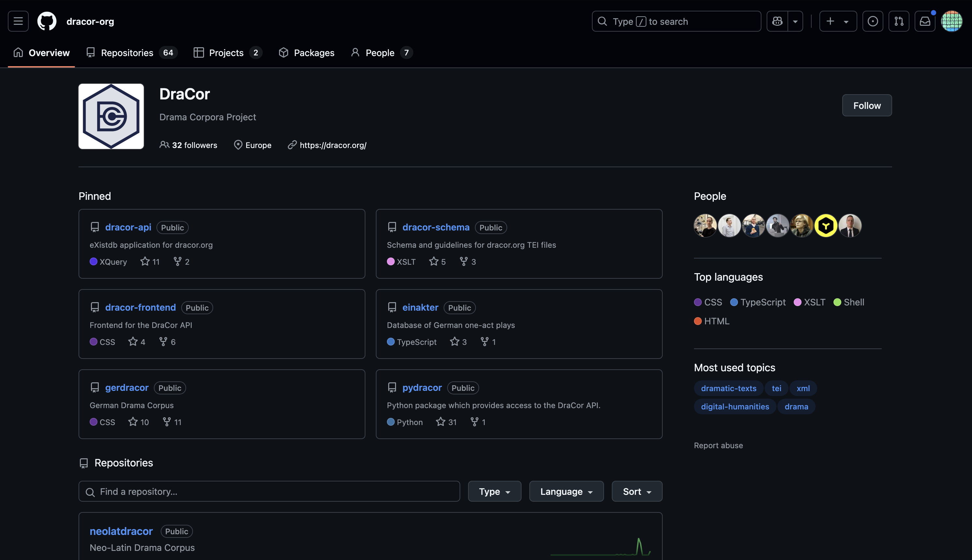The height and width of the screenshot is (560, 972).
Task: Open the dracor-api repository
Action: coord(128,227)
